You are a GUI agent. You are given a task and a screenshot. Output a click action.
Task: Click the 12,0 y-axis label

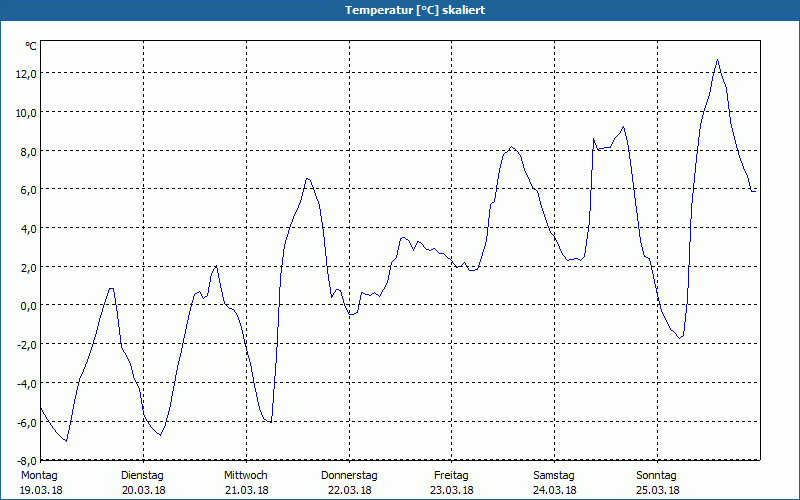pyautogui.click(x=26, y=74)
